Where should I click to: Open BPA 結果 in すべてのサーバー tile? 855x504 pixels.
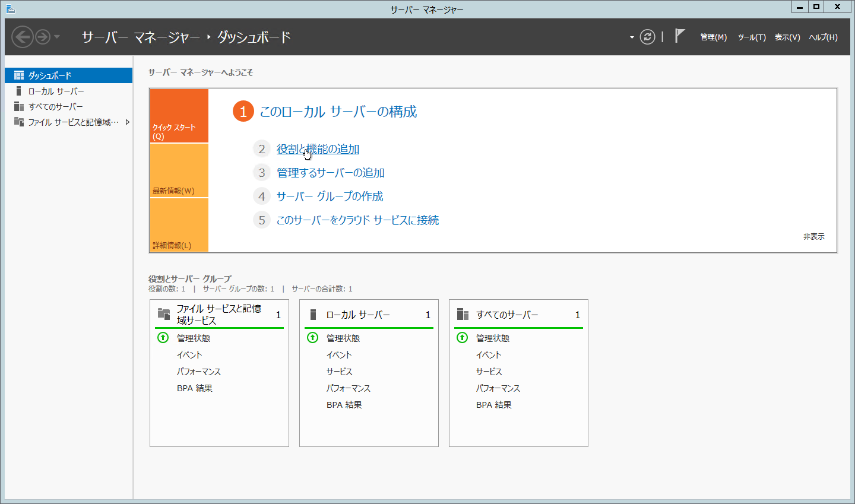(494, 405)
